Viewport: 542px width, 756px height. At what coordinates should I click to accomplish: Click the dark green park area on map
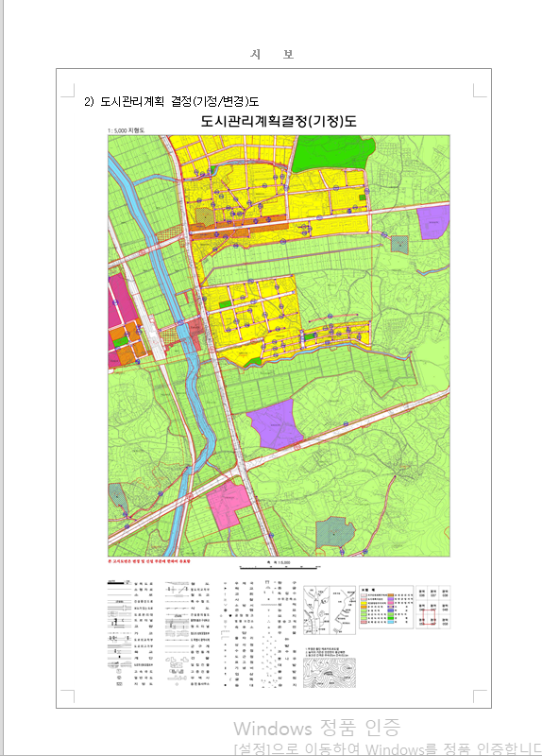pyautogui.click(x=332, y=152)
